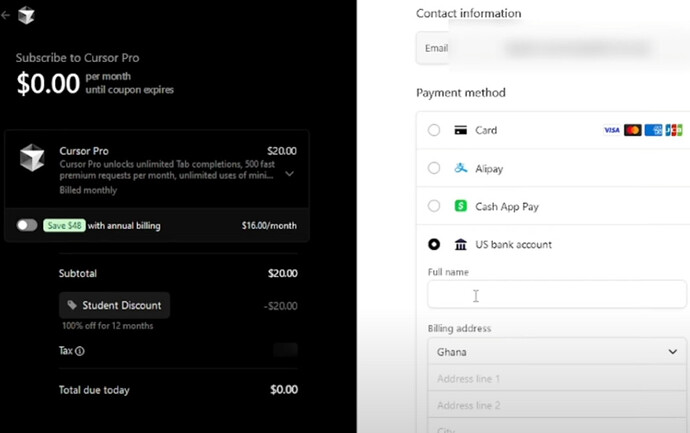
Task: Click the Address line 1 field
Action: 557,378
